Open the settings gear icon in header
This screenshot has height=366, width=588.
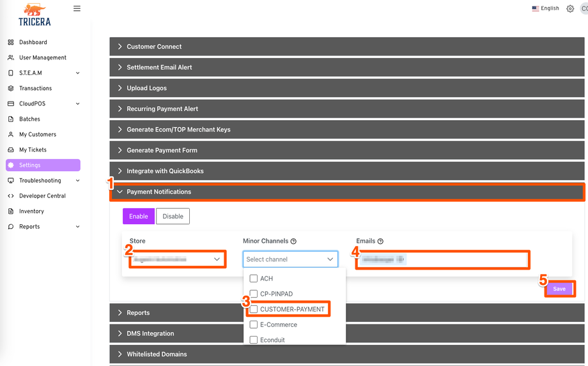[x=570, y=9]
